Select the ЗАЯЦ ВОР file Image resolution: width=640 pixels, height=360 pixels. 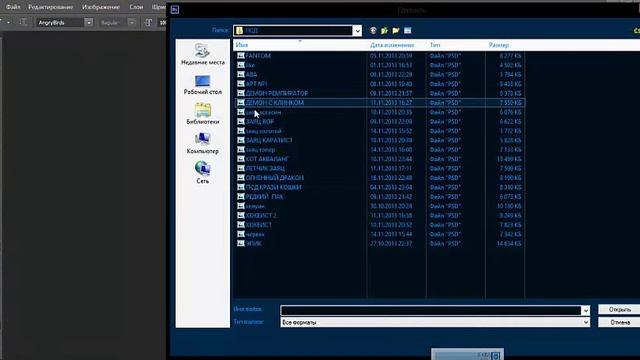(260, 121)
